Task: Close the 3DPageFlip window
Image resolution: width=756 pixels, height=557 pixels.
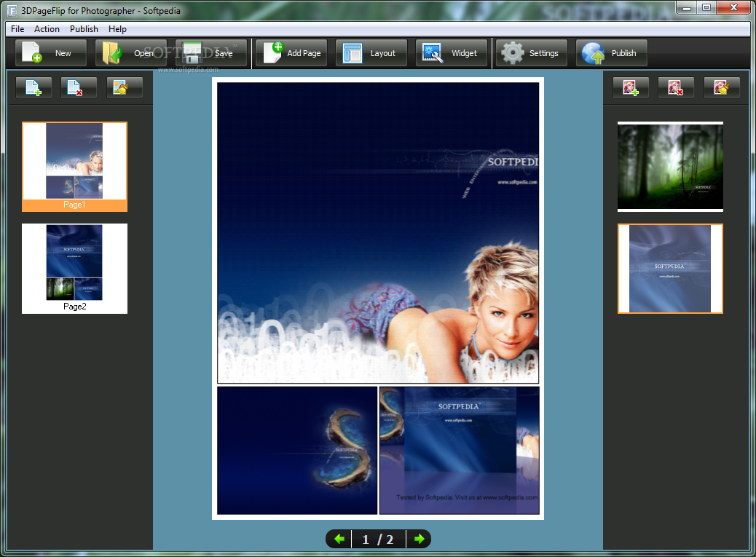Action: tap(733, 8)
